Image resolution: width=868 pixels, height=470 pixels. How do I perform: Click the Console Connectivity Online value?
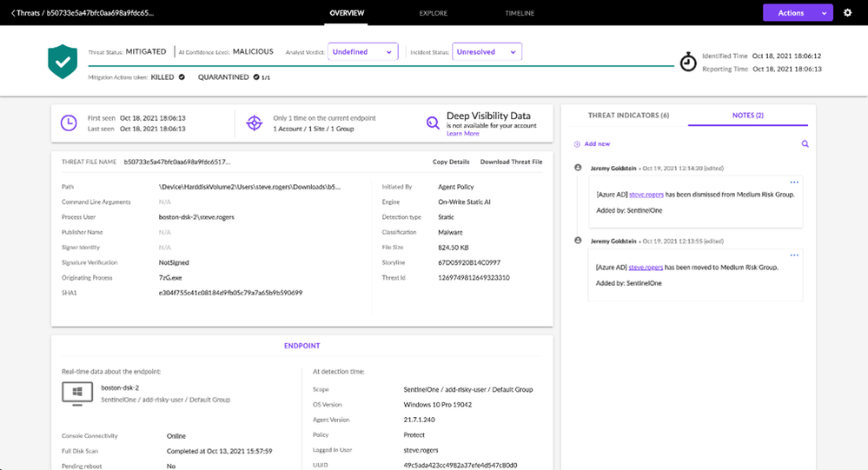176,435
